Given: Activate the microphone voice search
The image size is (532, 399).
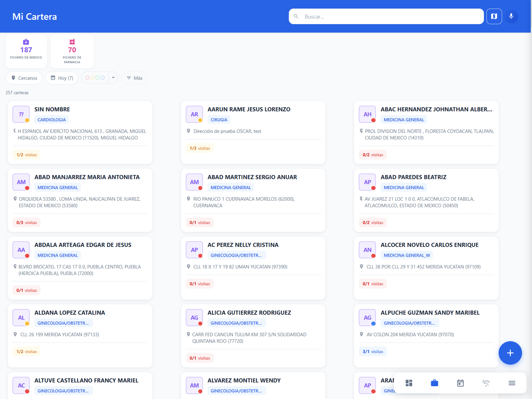Looking at the screenshot, I should point(511,16).
